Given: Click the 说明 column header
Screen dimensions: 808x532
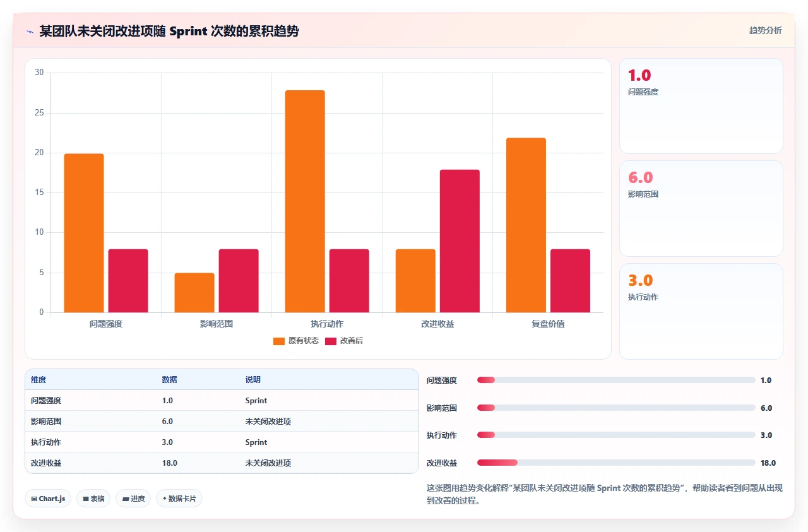Looking at the screenshot, I should pyautogui.click(x=252, y=380).
